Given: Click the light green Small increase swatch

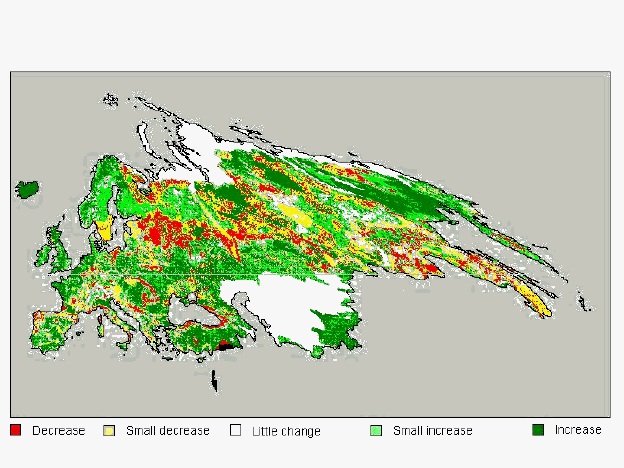Looking at the screenshot, I should coord(376,430).
